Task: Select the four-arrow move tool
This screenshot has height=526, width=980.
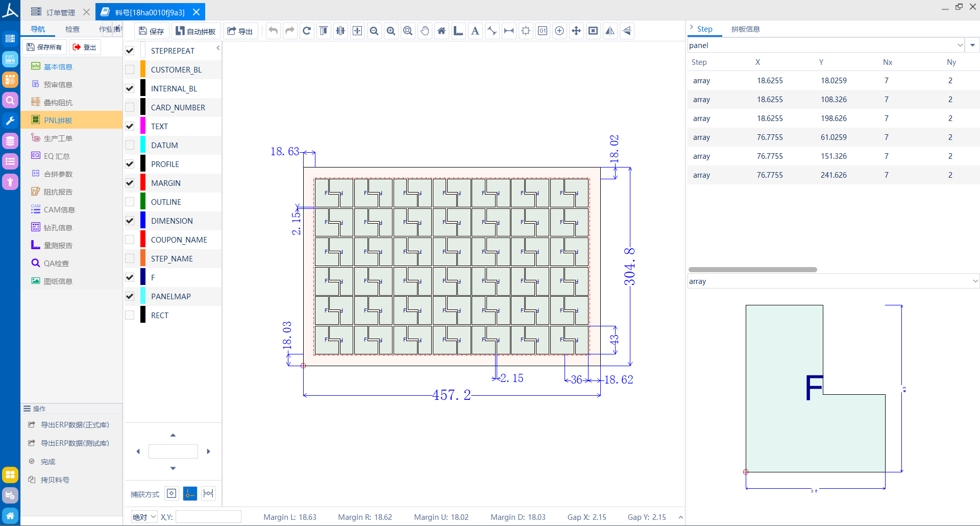Action: pyautogui.click(x=576, y=31)
